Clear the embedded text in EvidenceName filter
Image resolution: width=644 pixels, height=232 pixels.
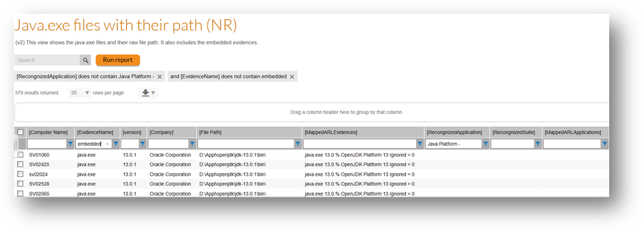click(108, 144)
